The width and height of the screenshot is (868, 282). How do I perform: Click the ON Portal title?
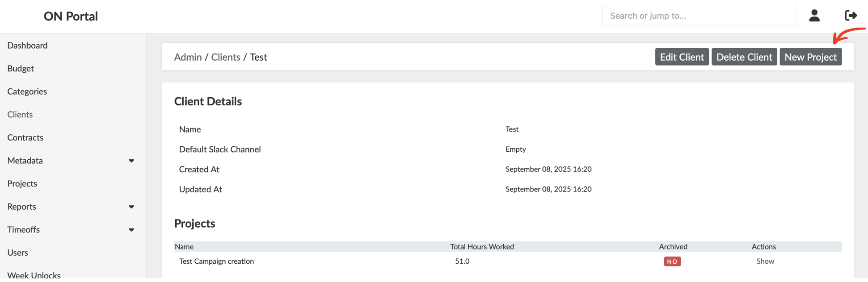click(x=71, y=16)
